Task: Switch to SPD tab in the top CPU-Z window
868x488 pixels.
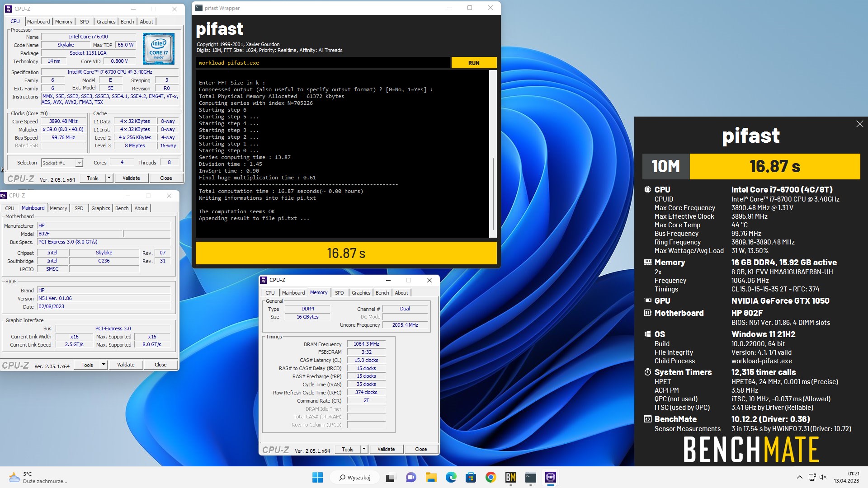Action: [x=85, y=22]
